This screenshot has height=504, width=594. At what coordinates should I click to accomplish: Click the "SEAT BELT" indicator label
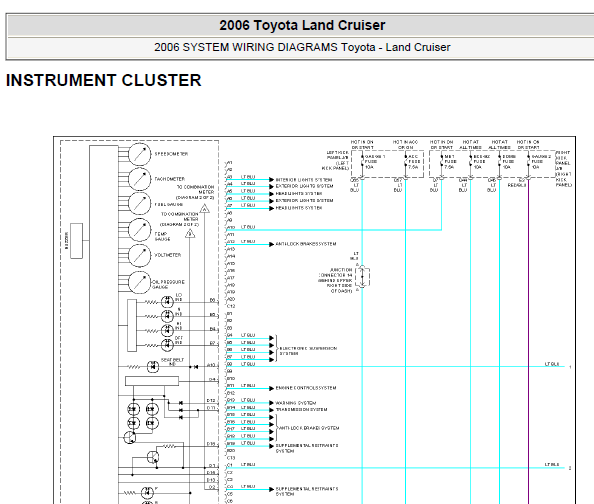tap(172, 362)
